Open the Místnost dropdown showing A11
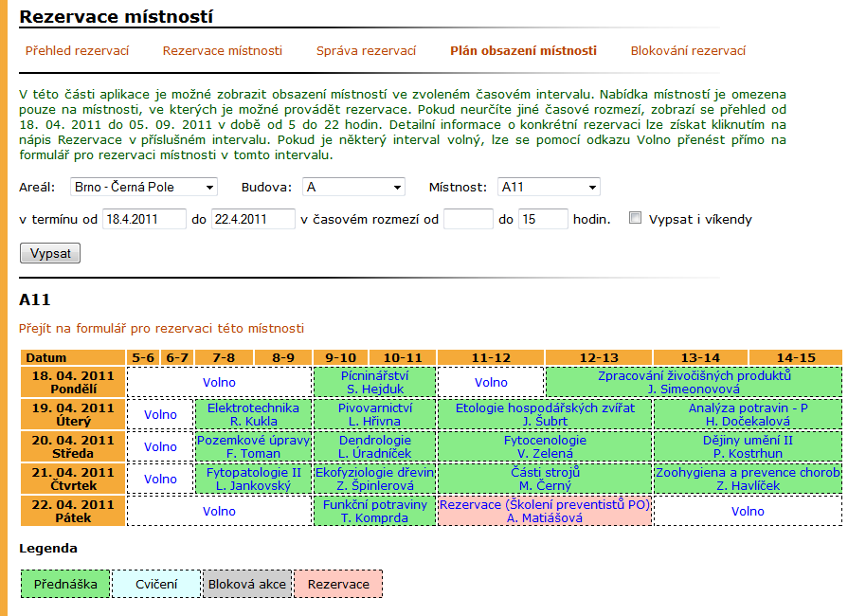The image size is (848, 616). pos(549,187)
